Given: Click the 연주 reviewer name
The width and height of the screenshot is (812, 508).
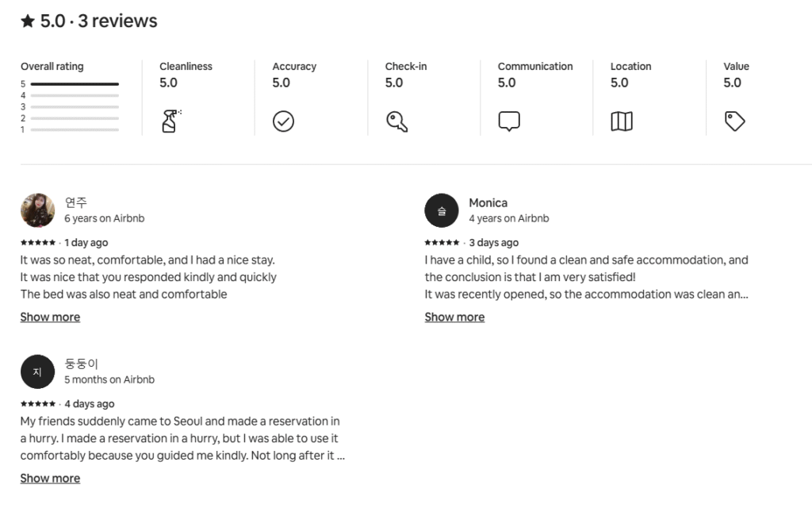Looking at the screenshot, I should pos(76,203).
